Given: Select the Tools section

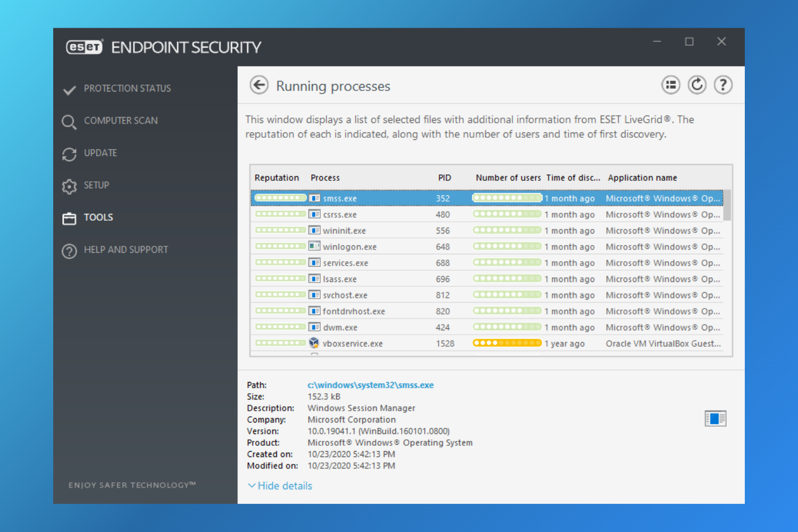Looking at the screenshot, I should click(x=98, y=218).
